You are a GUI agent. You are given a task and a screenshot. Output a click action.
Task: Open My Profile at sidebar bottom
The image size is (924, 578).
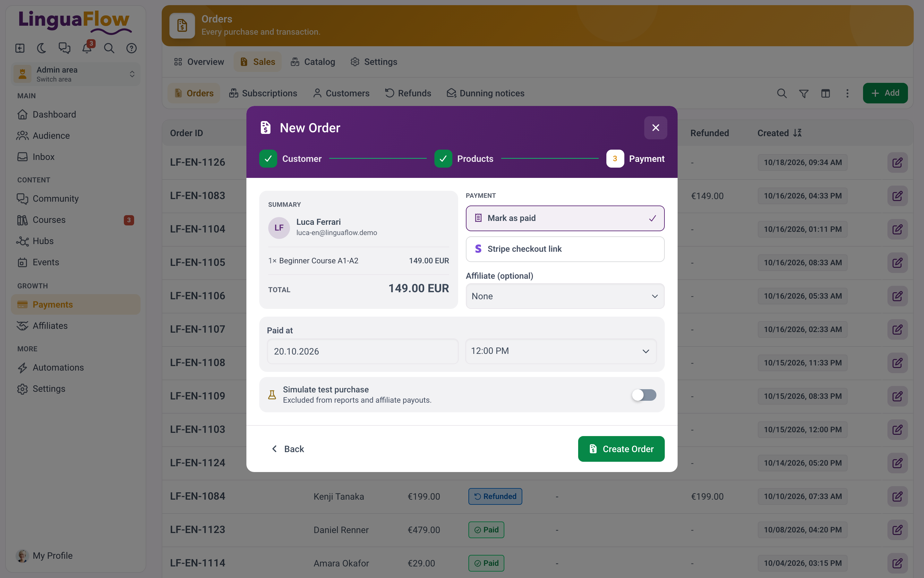(76, 556)
